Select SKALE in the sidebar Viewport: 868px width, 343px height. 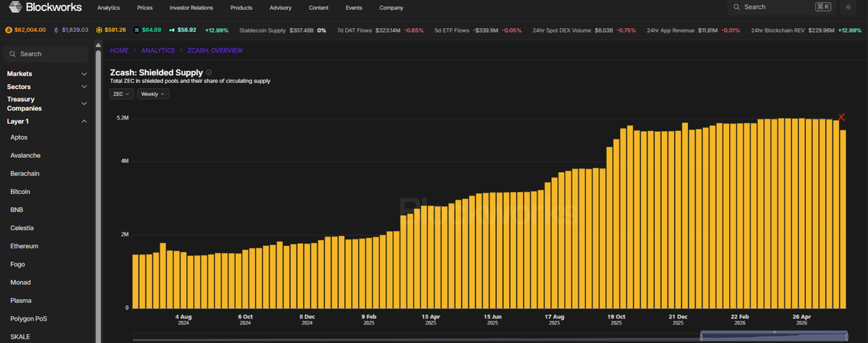(19, 336)
